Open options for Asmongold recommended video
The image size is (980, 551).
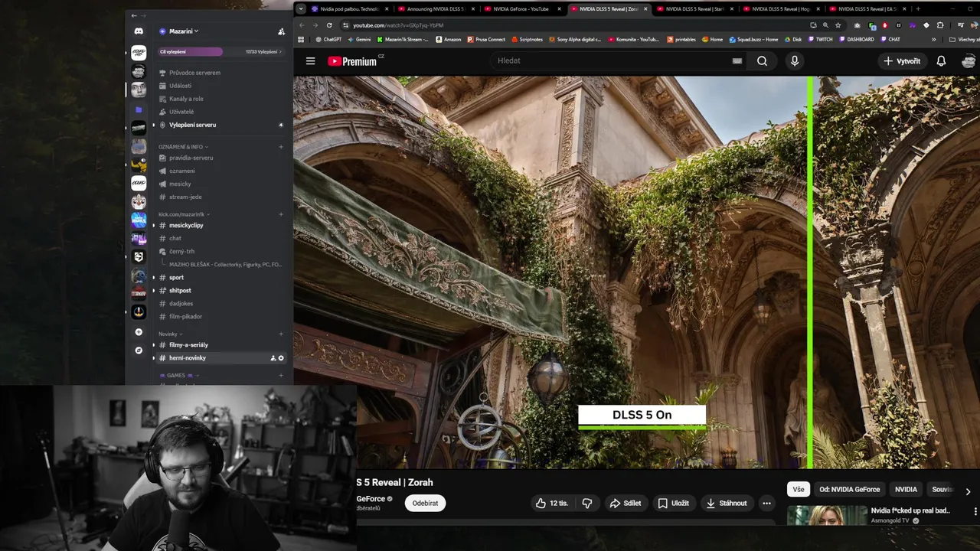tap(975, 511)
